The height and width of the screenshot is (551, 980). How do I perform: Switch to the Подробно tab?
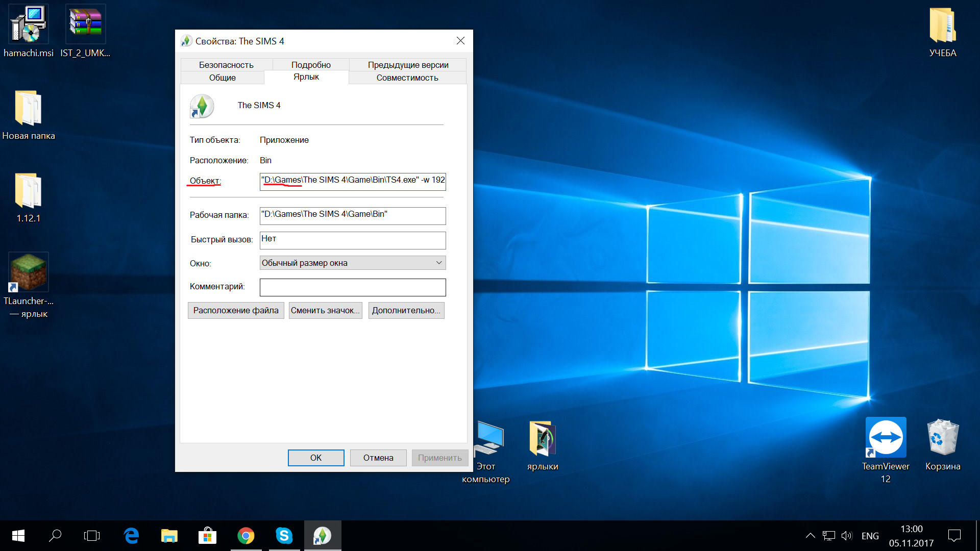311,65
